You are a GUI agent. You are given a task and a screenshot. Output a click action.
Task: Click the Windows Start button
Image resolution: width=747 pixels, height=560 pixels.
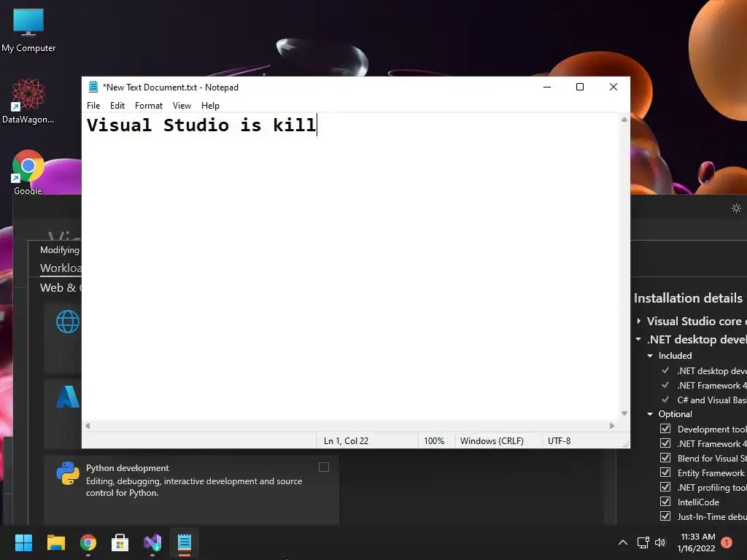pyautogui.click(x=24, y=542)
